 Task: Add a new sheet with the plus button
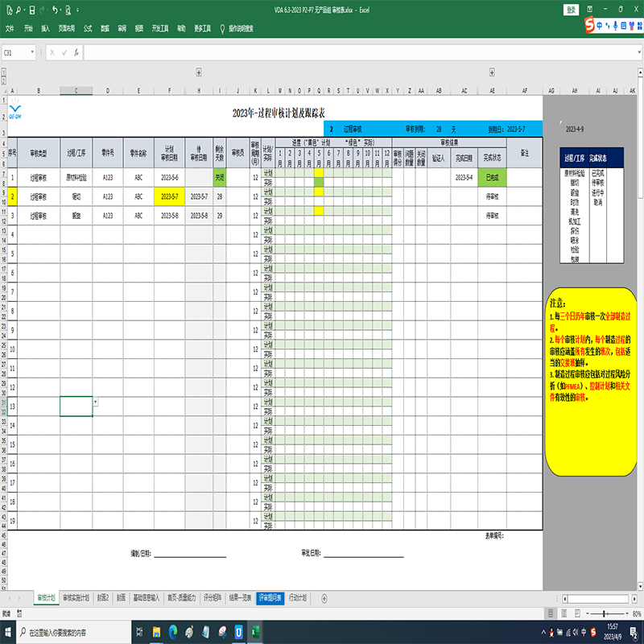pyautogui.click(x=324, y=598)
